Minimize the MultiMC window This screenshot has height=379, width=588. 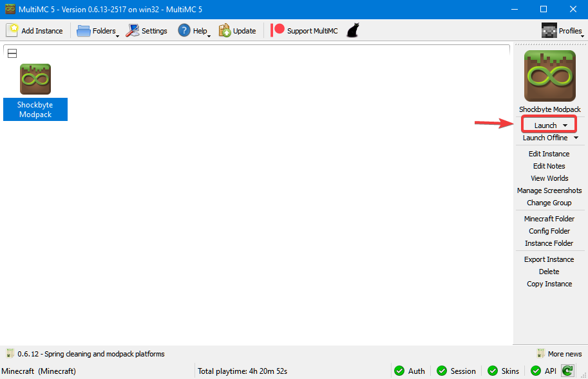click(515, 10)
